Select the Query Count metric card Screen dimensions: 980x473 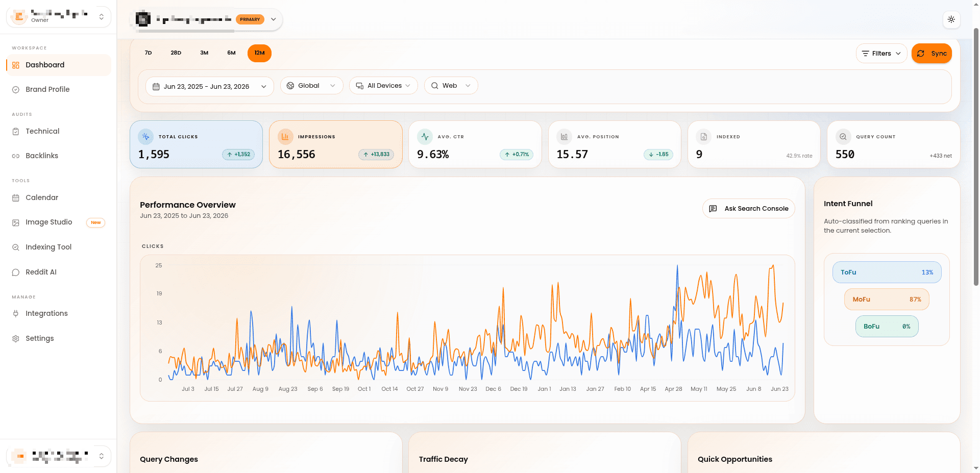(894, 144)
